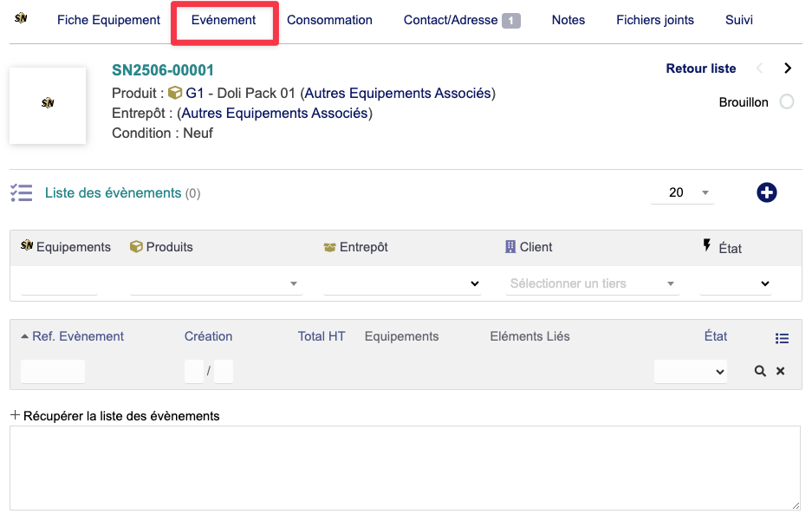Click inside the large events text area
The height and width of the screenshot is (527, 812).
point(405,468)
